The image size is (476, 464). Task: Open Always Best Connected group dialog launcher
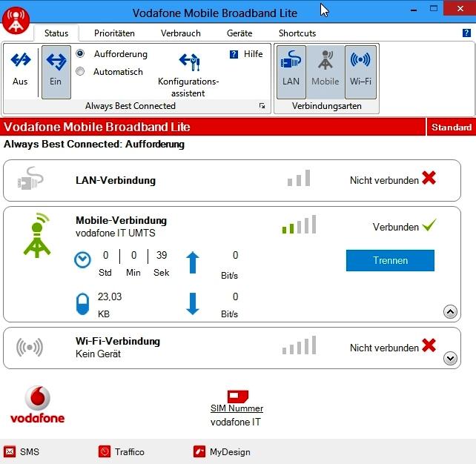point(262,106)
